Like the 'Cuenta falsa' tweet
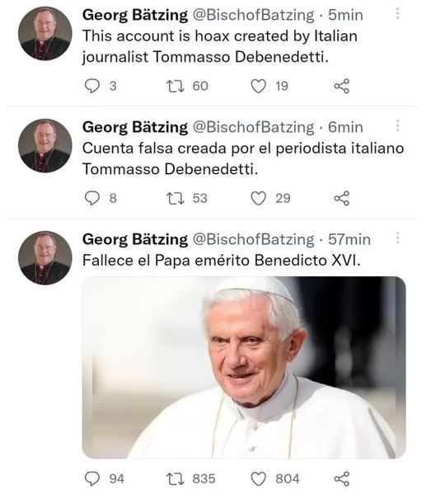Screen dimensions: 431x504 pyautogui.click(x=258, y=198)
